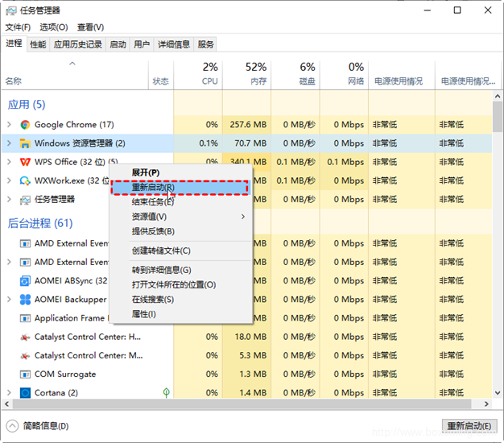Switch to the 详细信息 tab
Image resolution: width=504 pixels, height=443 pixels.
(174, 44)
